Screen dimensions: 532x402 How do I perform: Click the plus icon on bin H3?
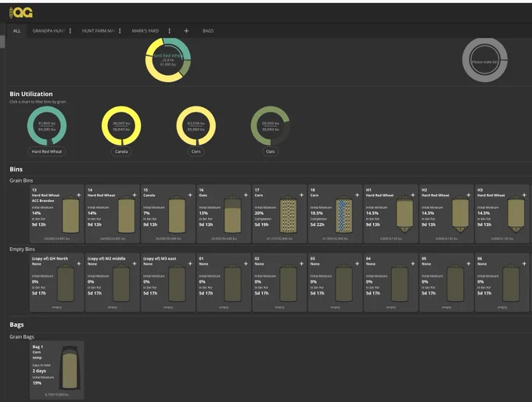[x=524, y=195]
